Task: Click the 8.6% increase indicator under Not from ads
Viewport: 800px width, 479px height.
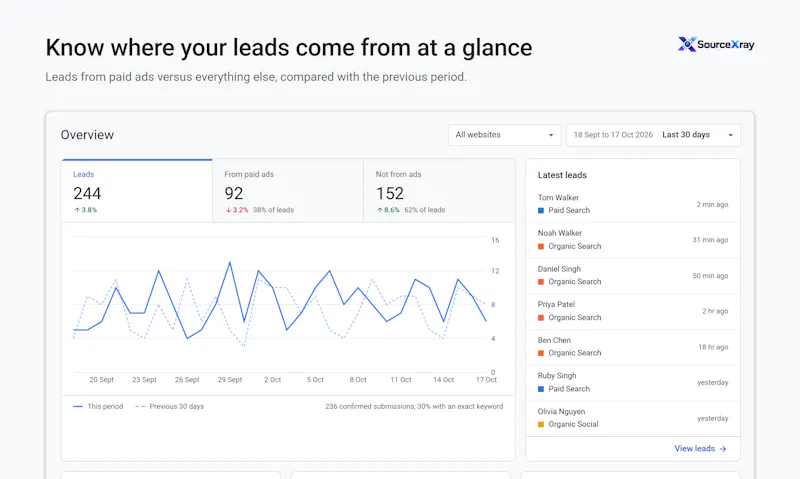Action: coord(388,210)
